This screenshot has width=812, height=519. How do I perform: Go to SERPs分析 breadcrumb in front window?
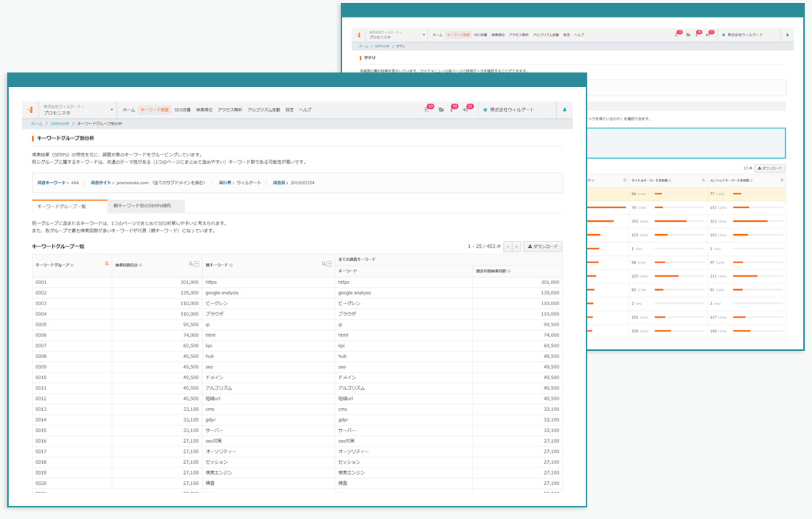click(x=59, y=124)
